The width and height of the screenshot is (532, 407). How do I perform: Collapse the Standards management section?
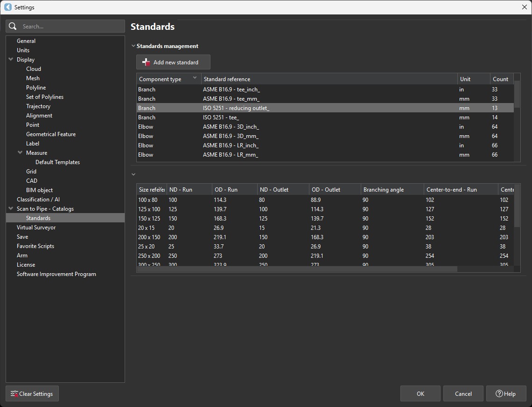click(x=133, y=46)
